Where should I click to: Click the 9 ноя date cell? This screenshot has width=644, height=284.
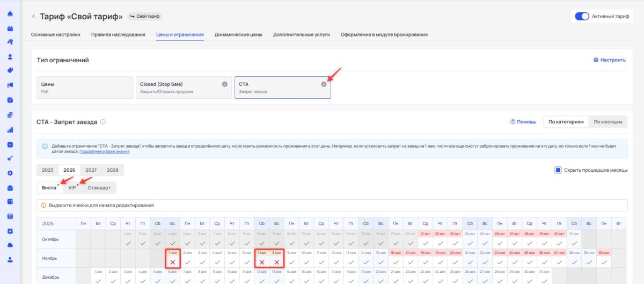(x=292, y=259)
